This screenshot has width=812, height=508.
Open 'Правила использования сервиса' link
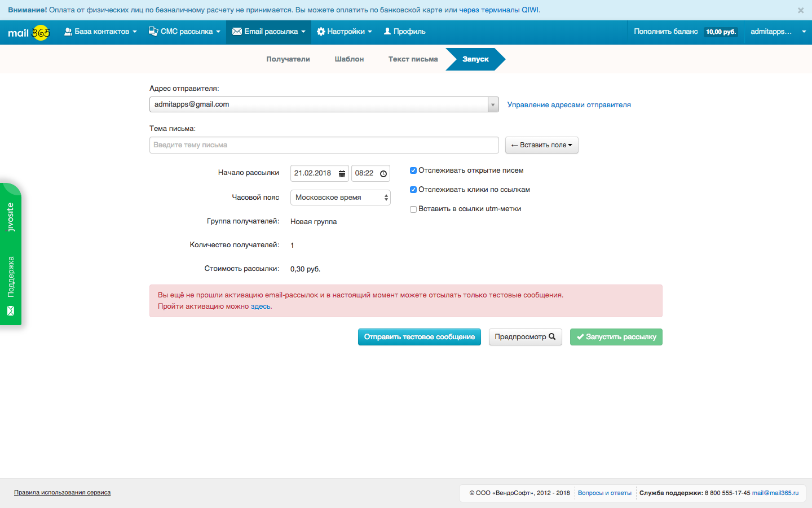pos(63,493)
